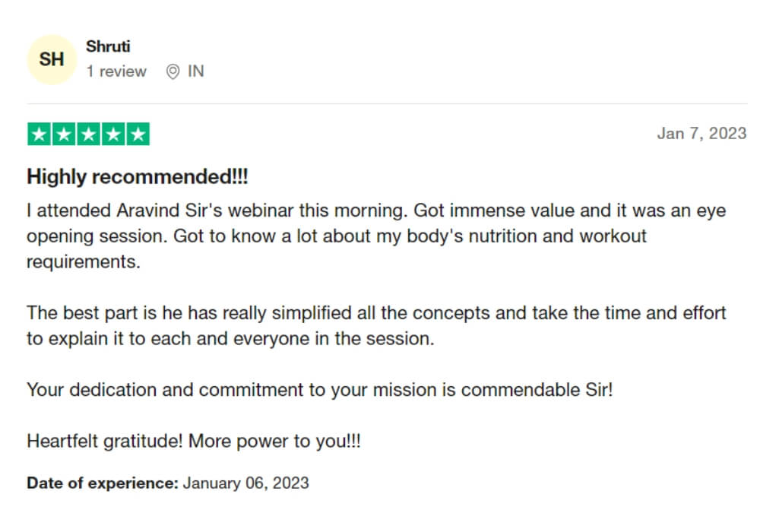
Task: Click the fourth green rating star
Action: [112, 134]
